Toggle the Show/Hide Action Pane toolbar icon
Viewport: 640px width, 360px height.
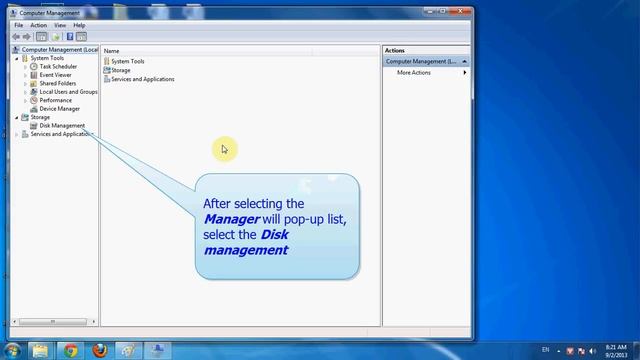point(81,37)
